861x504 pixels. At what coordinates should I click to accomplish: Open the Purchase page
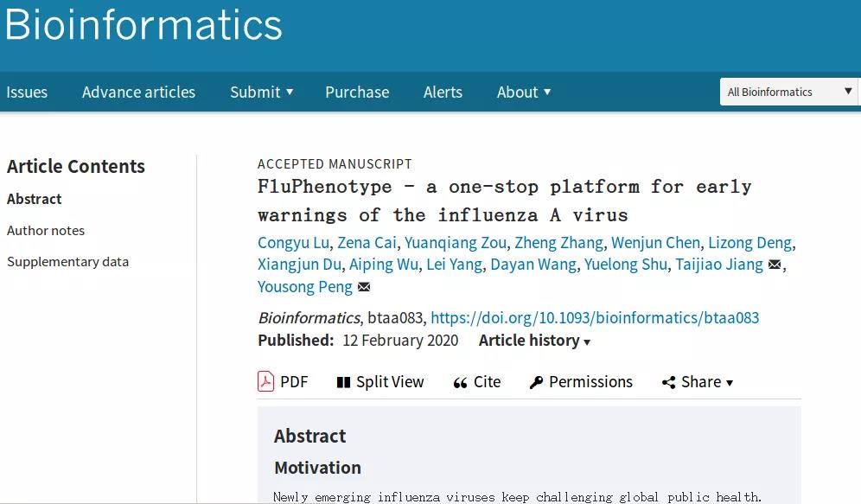coord(357,92)
